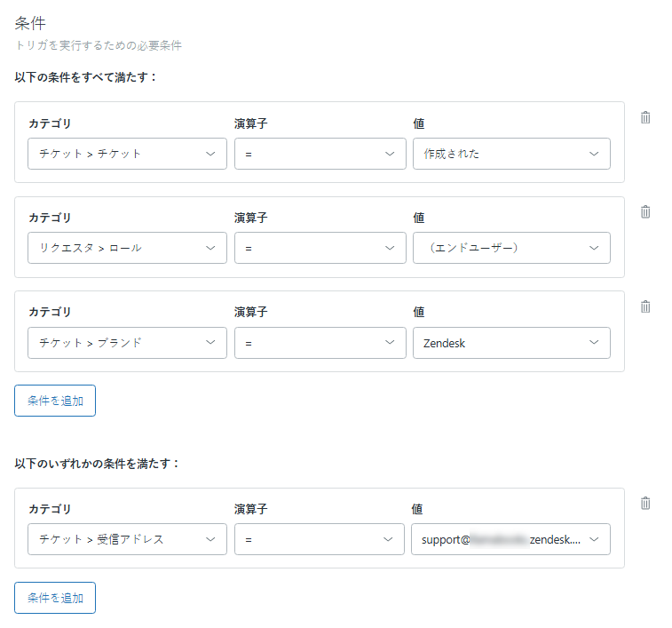
Task: Delete the チケット > チケット condition row
Action: (x=645, y=117)
